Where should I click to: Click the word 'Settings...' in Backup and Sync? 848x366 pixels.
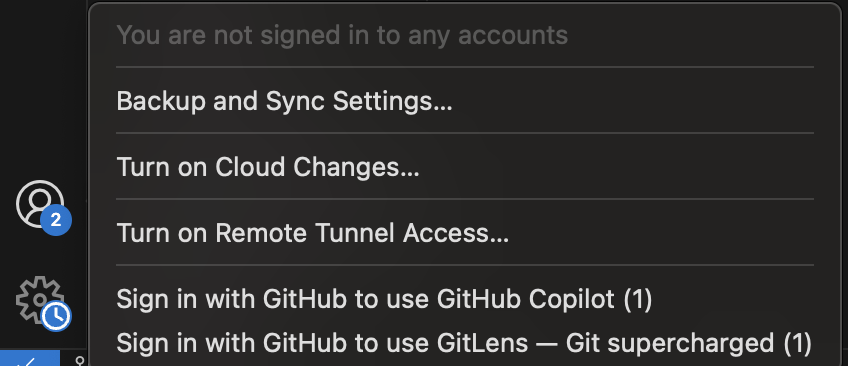[392, 101]
